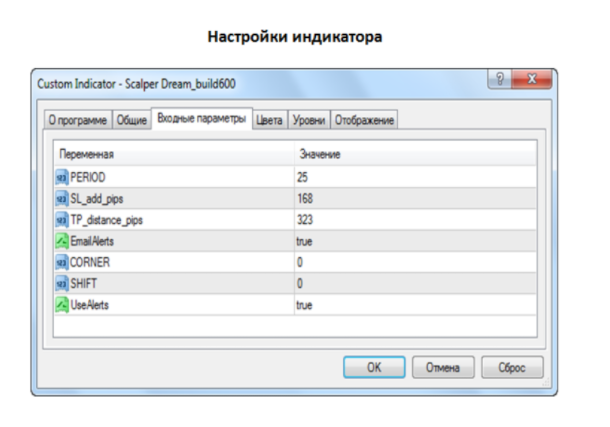
Task: Click the integer icon beside PERIOD
Action: 62,177
